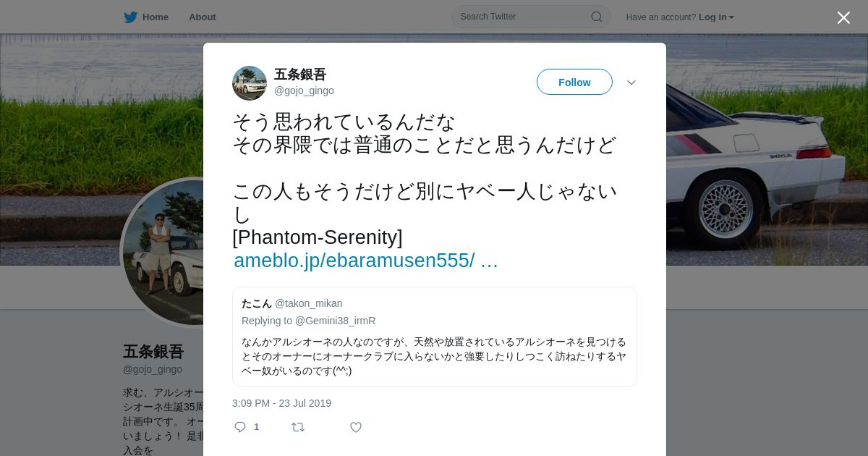This screenshot has height=456, width=868.
Task: Click the @Gemini38_irmR reply mention
Action: pyautogui.click(x=335, y=321)
